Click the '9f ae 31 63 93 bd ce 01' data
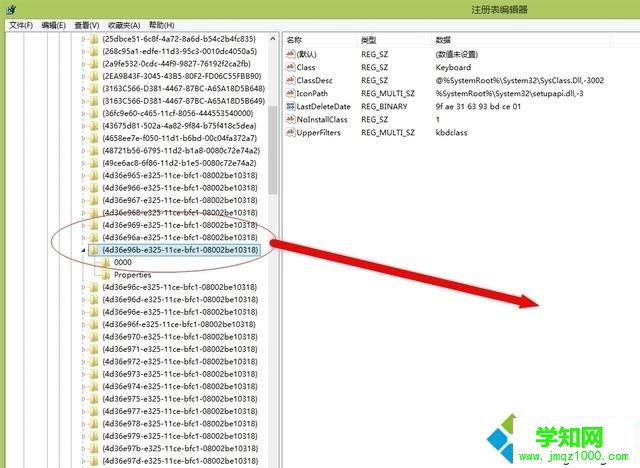This screenshot has height=468, width=640. (478, 106)
